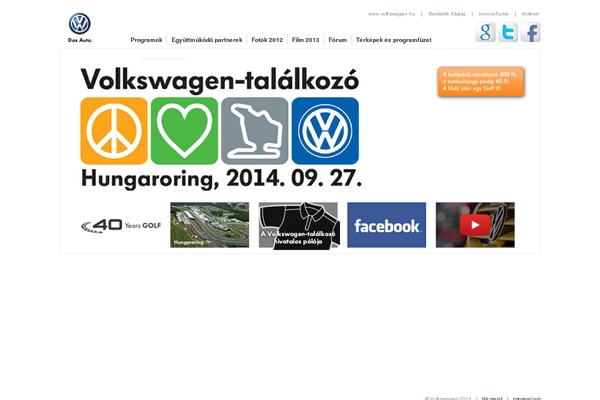Follow the Realisták Klubja link

(x=447, y=14)
